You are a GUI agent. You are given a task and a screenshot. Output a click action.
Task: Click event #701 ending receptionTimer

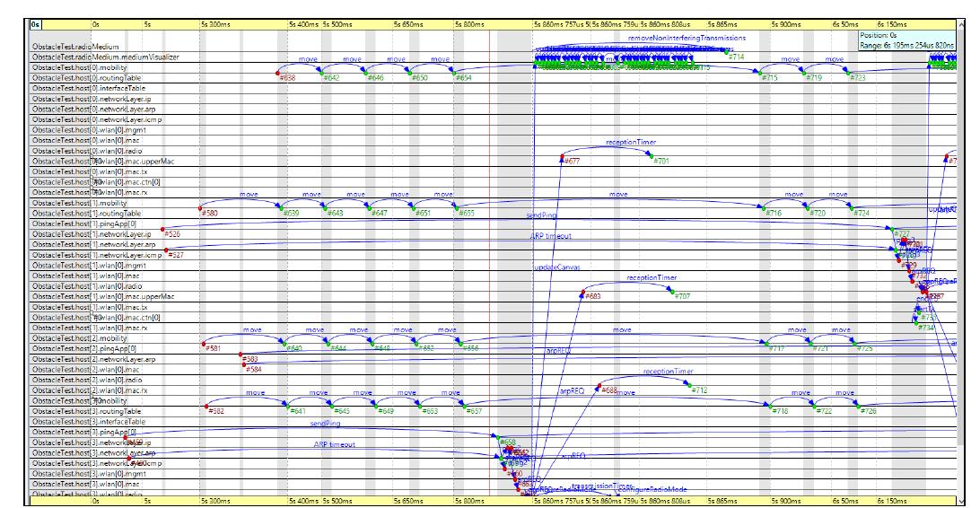click(x=650, y=156)
